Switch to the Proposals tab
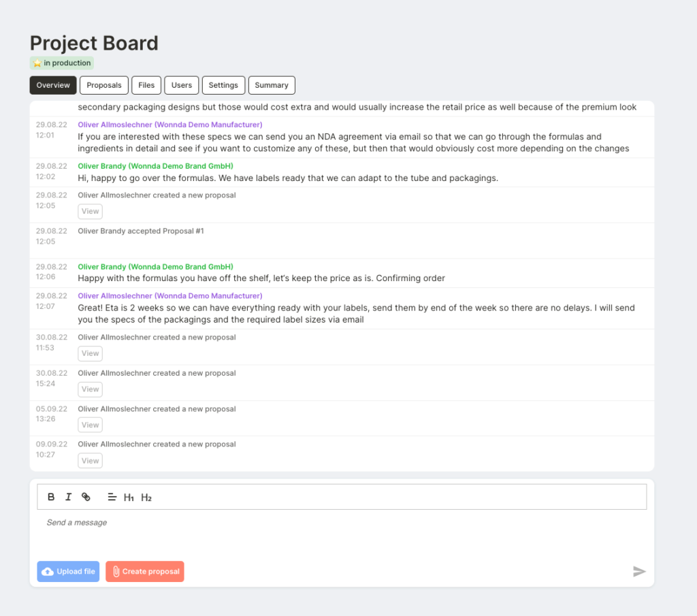 [104, 85]
